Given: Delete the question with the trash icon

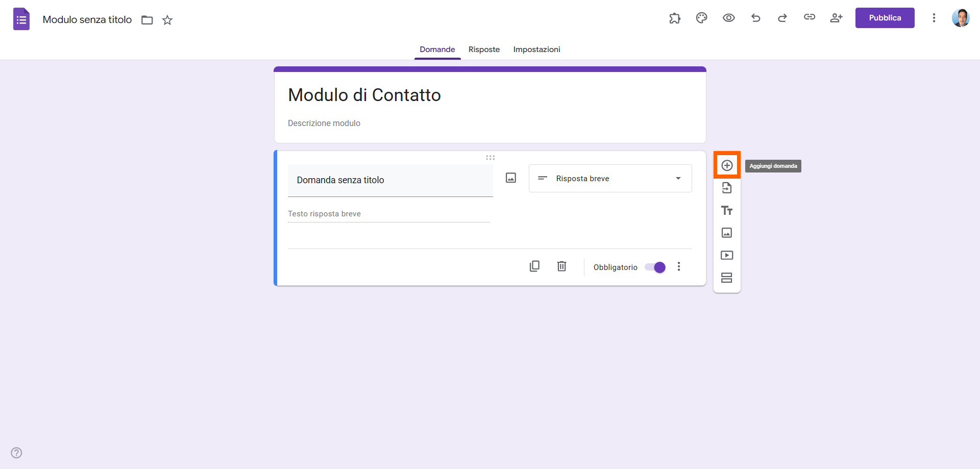Looking at the screenshot, I should tap(561, 266).
